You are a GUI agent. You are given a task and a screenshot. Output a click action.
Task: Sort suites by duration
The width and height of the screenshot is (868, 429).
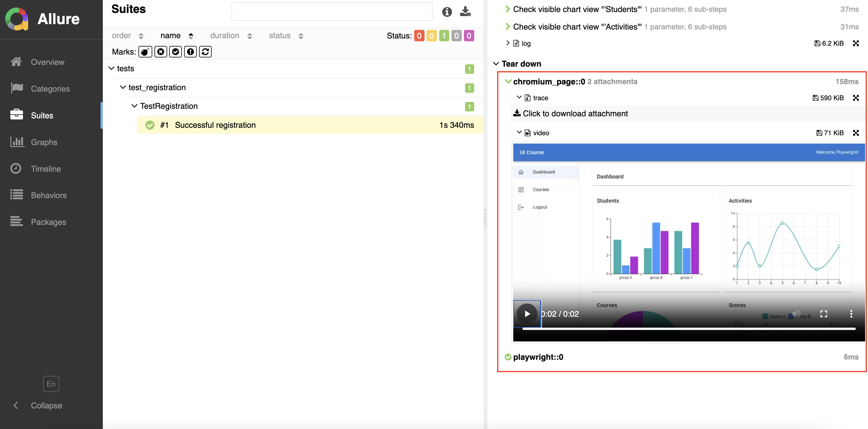(231, 36)
